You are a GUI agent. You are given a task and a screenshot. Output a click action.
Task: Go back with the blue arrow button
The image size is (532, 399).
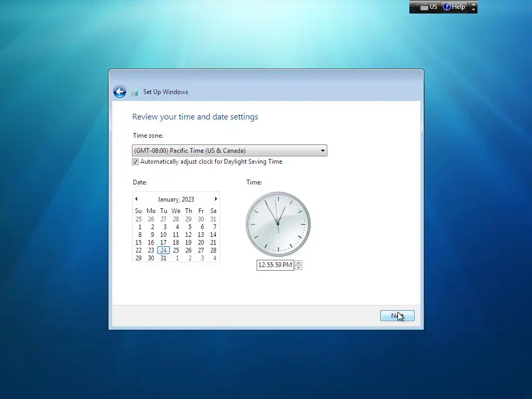(119, 91)
